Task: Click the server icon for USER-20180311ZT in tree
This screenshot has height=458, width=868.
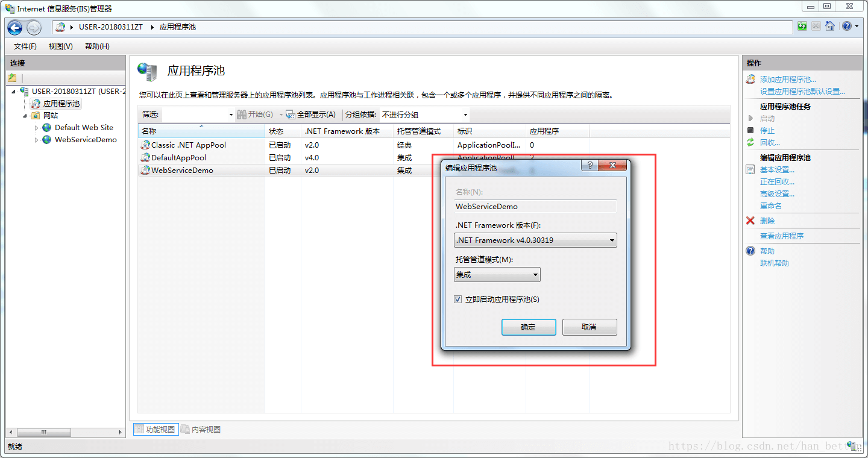Action: pyautogui.click(x=24, y=92)
